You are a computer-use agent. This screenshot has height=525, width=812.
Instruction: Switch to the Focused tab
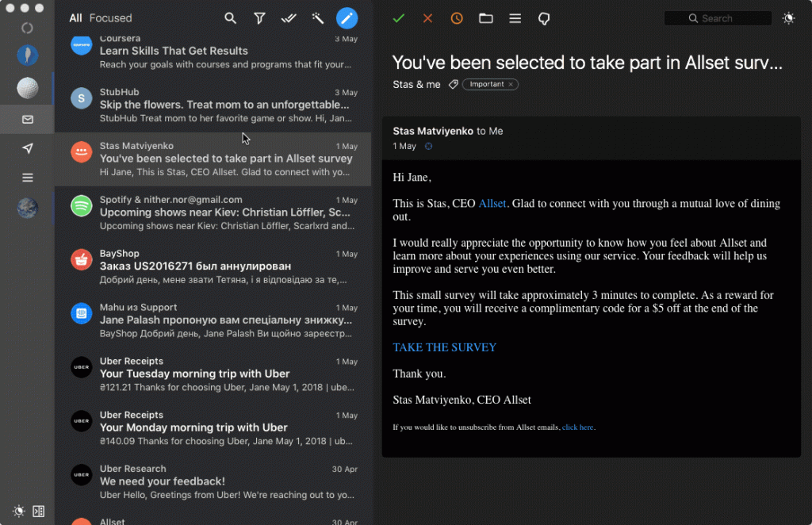[109, 17]
